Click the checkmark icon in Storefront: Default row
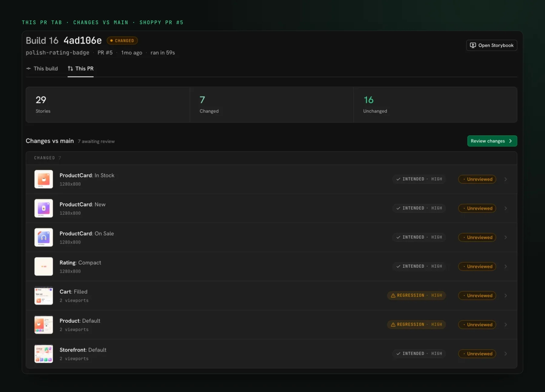This screenshot has height=392, width=545. [x=398, y=354]
